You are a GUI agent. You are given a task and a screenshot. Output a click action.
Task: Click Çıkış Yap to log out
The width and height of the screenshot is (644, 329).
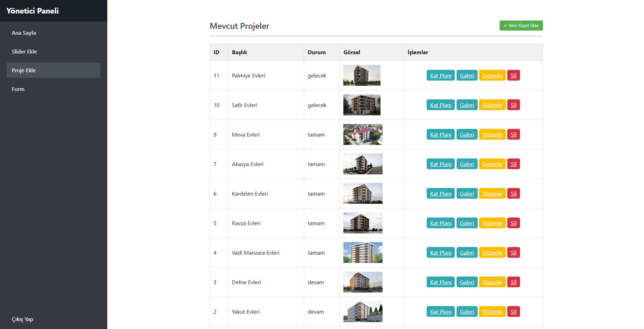pos(23,319)
